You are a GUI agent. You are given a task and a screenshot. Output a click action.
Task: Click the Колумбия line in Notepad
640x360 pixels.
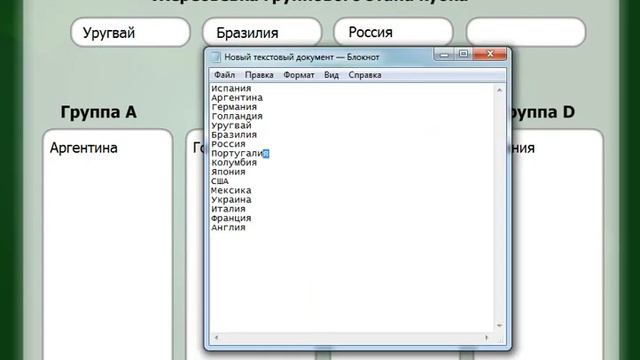tap(234, 162)
